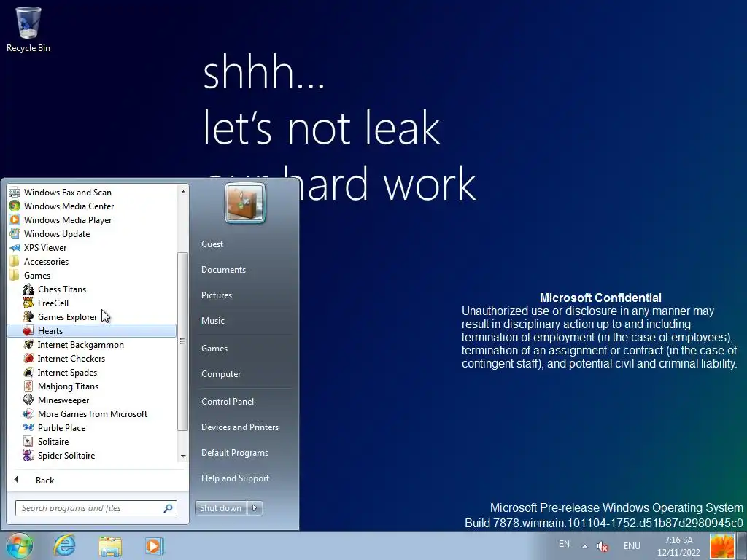
Task: Show hidden tray icons arrow
Action: click(584, 546)
